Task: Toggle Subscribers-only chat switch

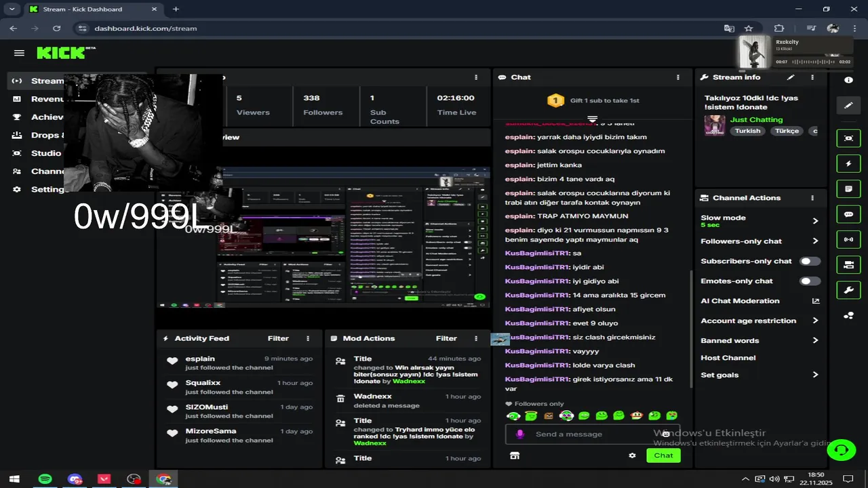Action: click(810, 261)
